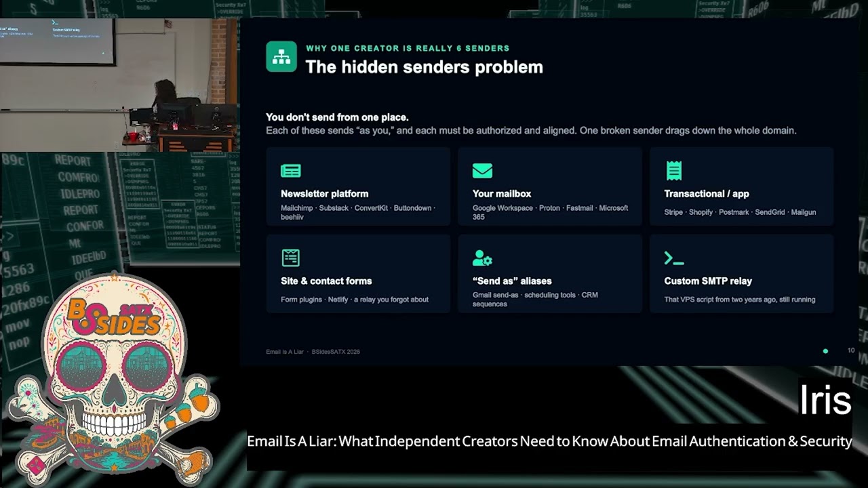This screenshot has width=868, height=488.
Task: Click the teal slide indicator dot near page number
Action: (x=825, y=351)
